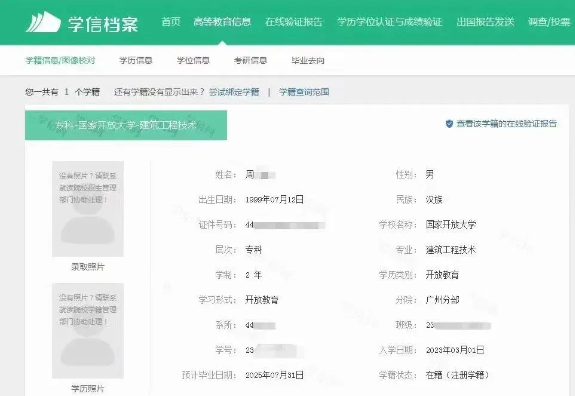This screenshot has width=575, height=396.
Task: Click the 建筑工程技术 major value
Action: pyautogui.click(x=451, y=250)
